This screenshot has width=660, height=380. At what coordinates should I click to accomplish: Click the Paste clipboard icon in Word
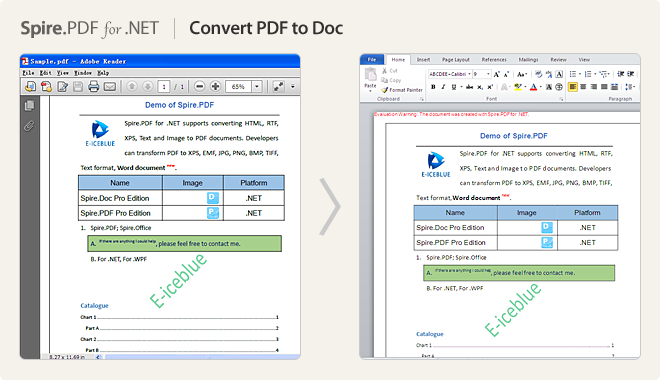pos(370,79)
